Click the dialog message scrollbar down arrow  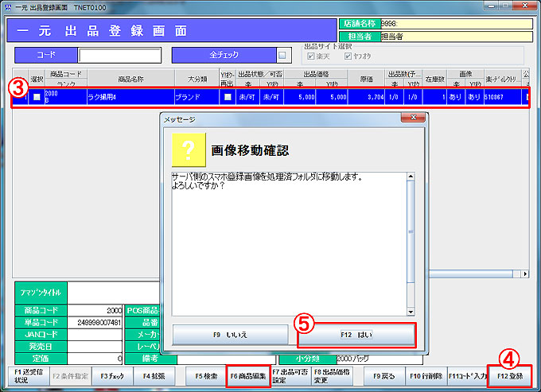[410, 311]
